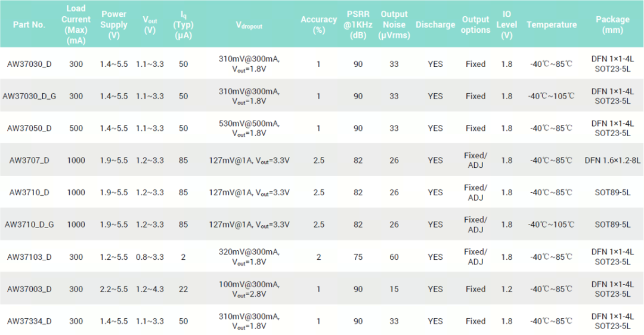
Task: Click the Part No. column header
Action: point(29,24)
